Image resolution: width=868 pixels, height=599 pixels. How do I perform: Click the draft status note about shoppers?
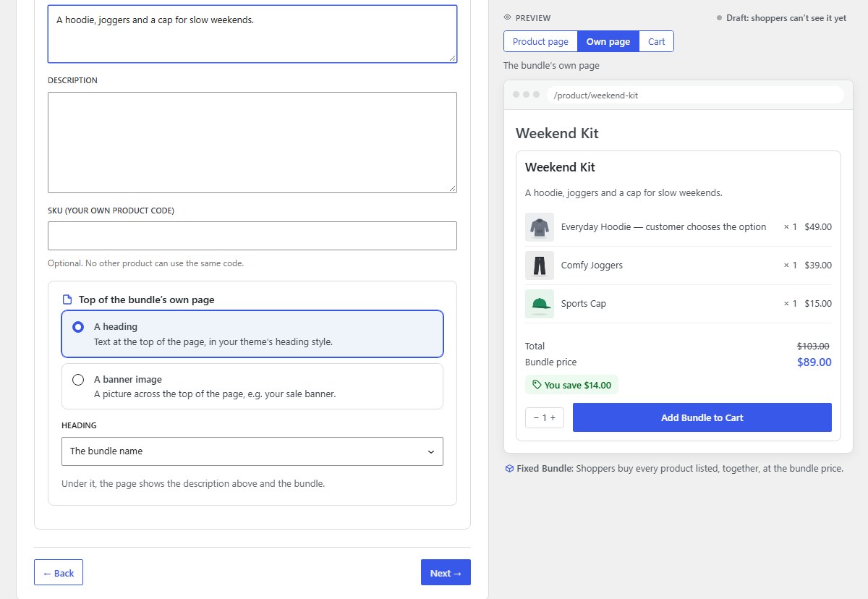786,18
